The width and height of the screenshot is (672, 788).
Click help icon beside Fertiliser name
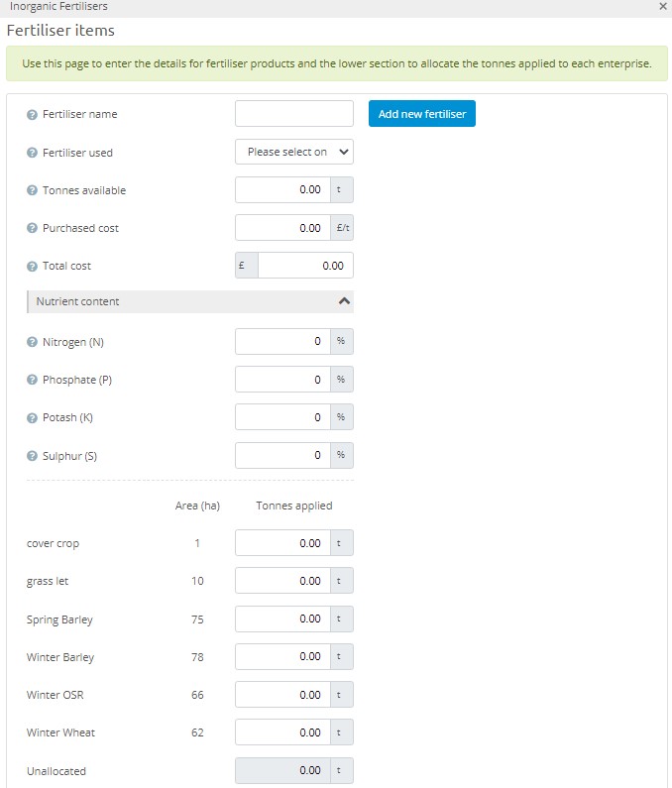tap(32, 115)
